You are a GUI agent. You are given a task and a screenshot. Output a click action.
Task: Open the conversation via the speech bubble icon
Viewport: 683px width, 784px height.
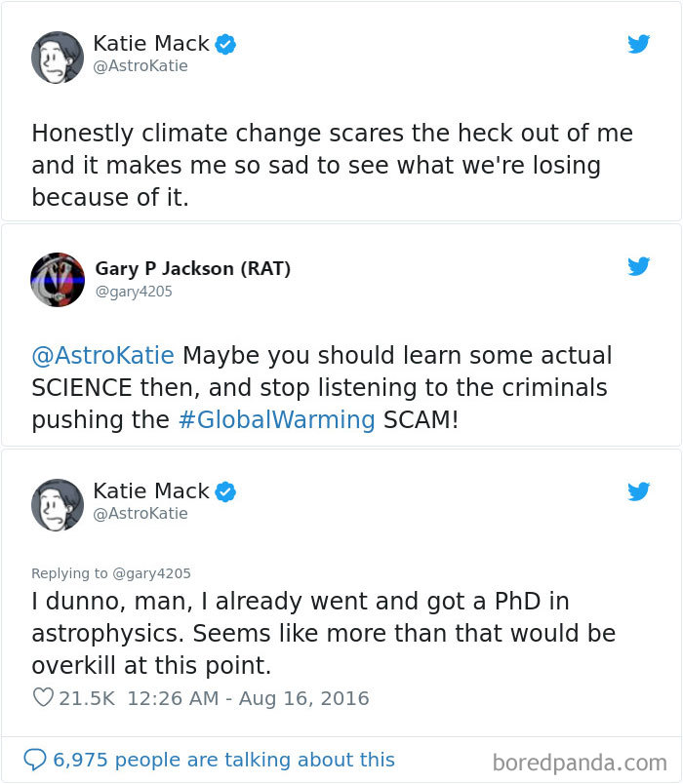click(33, 759)
